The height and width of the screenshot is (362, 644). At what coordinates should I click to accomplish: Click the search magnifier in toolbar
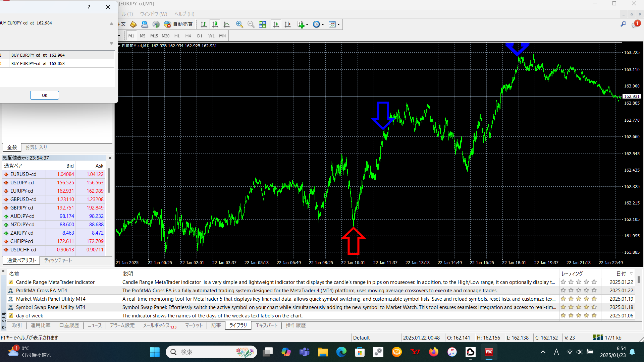pos(623,24)
